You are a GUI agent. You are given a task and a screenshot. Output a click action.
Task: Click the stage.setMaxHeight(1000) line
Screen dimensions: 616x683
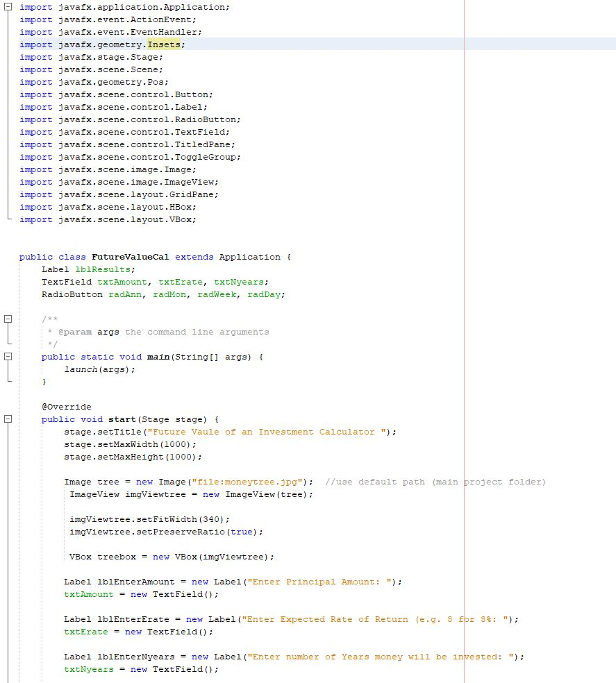(x=133, y=457)
